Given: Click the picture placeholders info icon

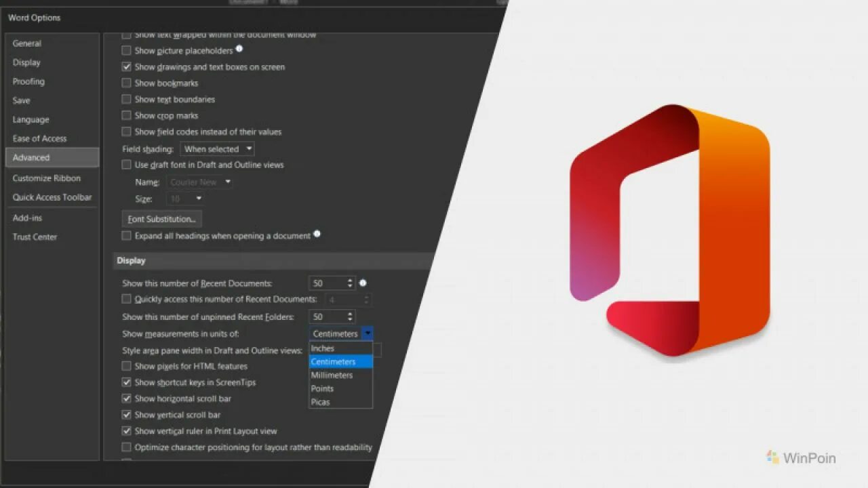Looking at the screenshot, I should pyautogui.click(x=239, y=49).
